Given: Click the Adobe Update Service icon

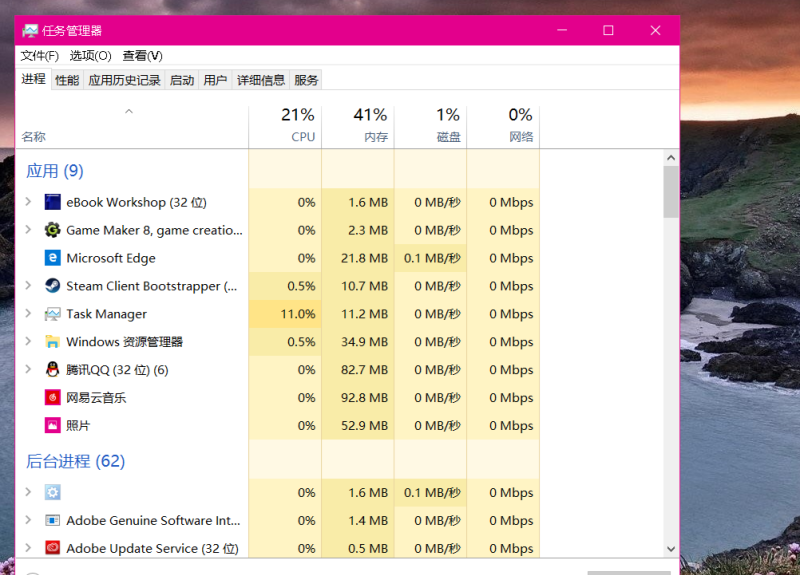Looking at the screenshot, I should [x=53, y=548].
